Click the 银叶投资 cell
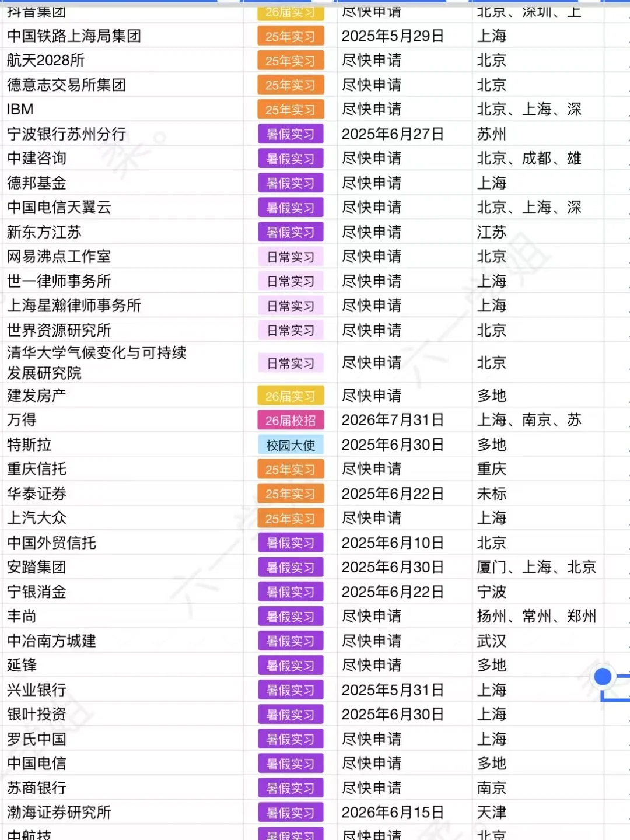The height and width of the screenshot is (840, 630). 123,714
